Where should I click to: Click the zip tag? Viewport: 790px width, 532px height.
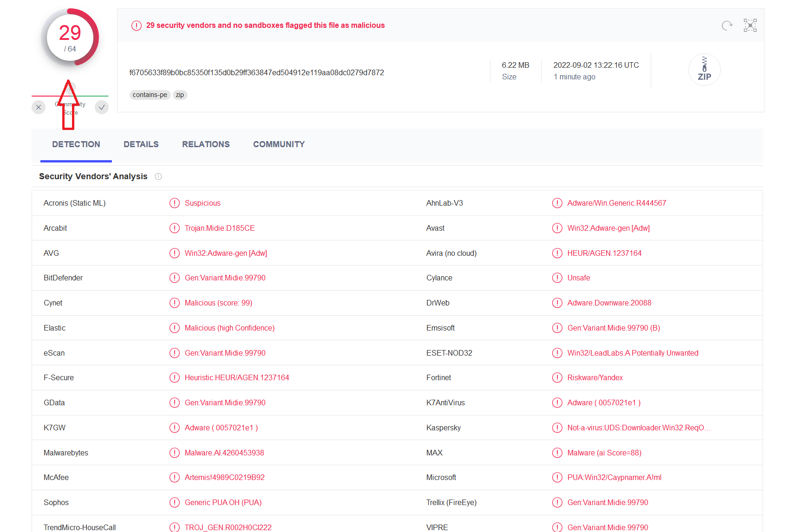(x=180, y=95)
